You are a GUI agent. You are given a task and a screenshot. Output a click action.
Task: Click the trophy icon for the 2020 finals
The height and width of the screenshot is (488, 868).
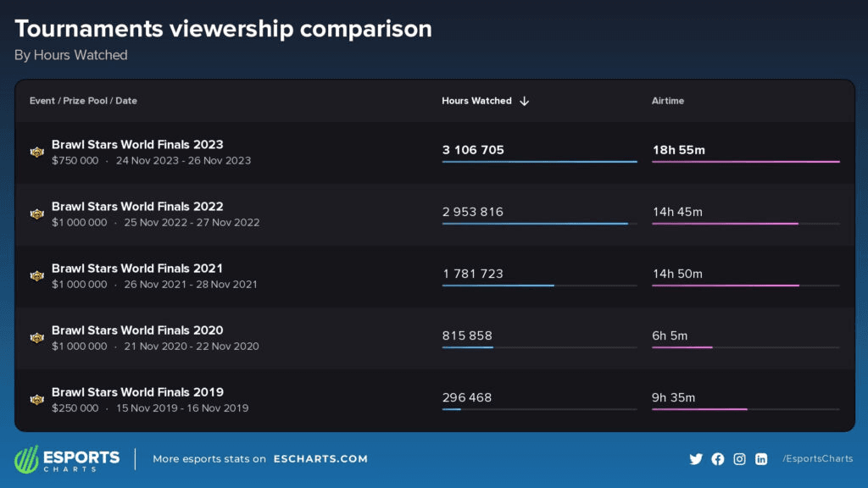(x=36, y=337)
